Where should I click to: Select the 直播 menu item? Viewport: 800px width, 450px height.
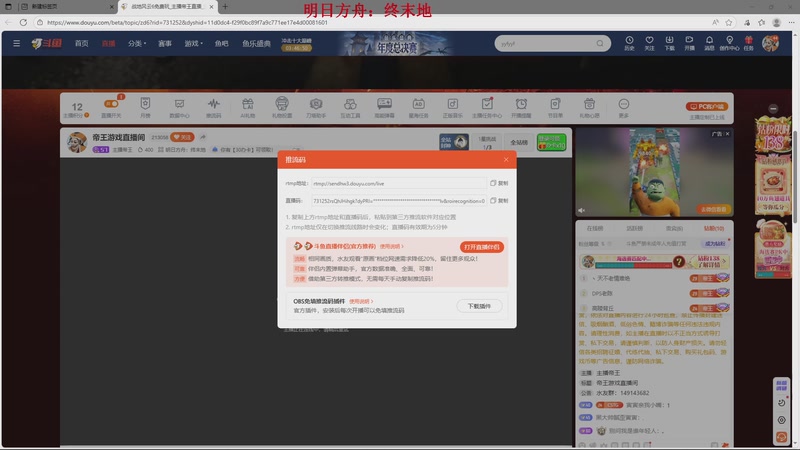point(108,43)
